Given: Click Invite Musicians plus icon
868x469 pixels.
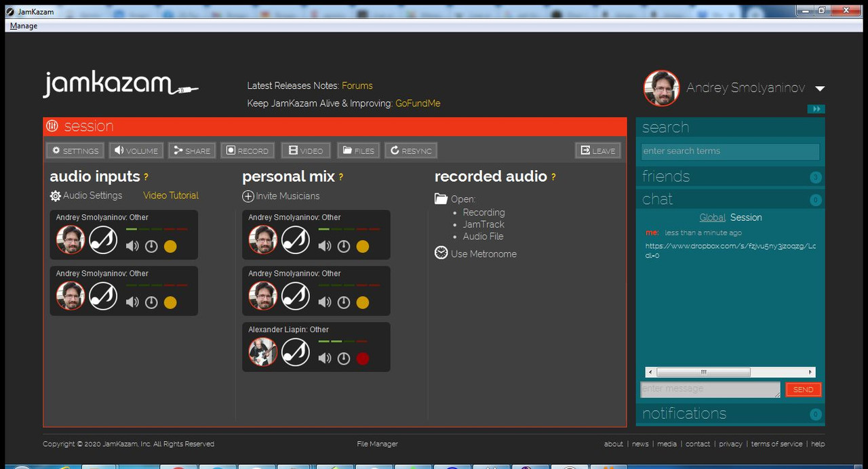Looking at the screenshot, I should point(248,197).
